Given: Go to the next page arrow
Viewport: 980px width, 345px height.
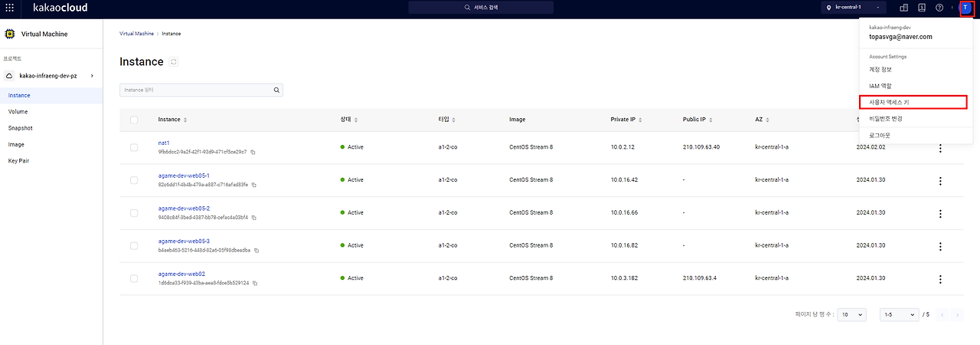Looking at the screenshot, I should click(x=957, y=314).
